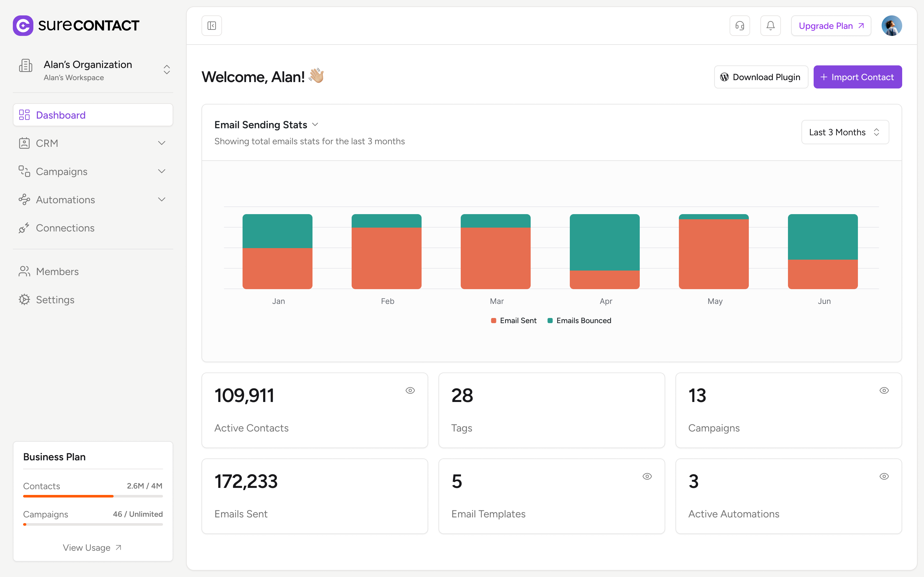Collapse the sidebar with the panel icon
Image resolution: width=924 pixels, height=577 pixels.
(211, 25)
